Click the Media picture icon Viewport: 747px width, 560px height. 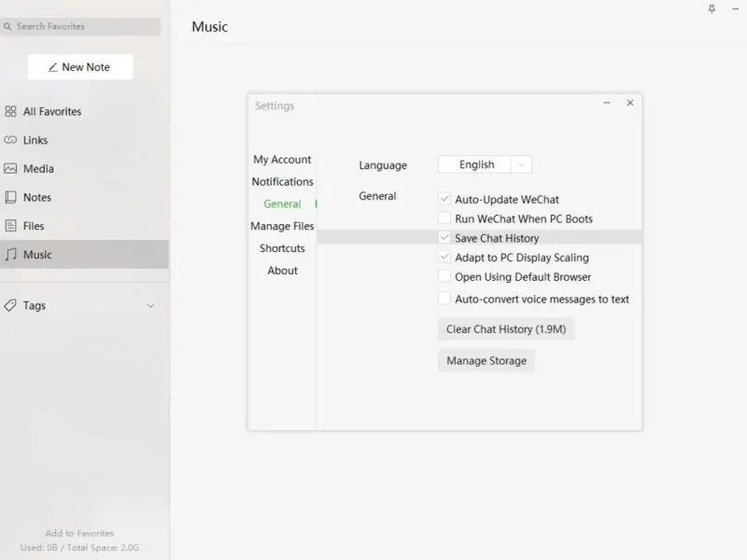[x=10, y=169]
